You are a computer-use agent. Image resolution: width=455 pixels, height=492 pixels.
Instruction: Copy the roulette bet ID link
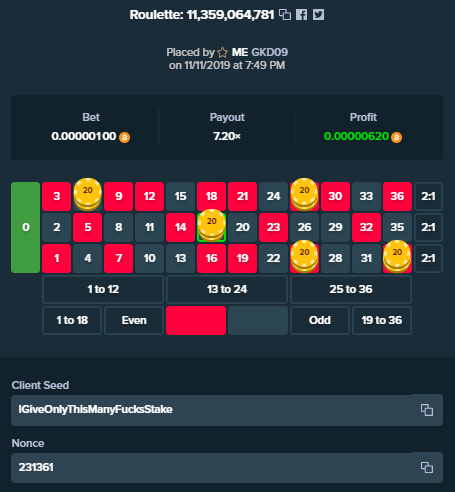[x=285, y=15]
